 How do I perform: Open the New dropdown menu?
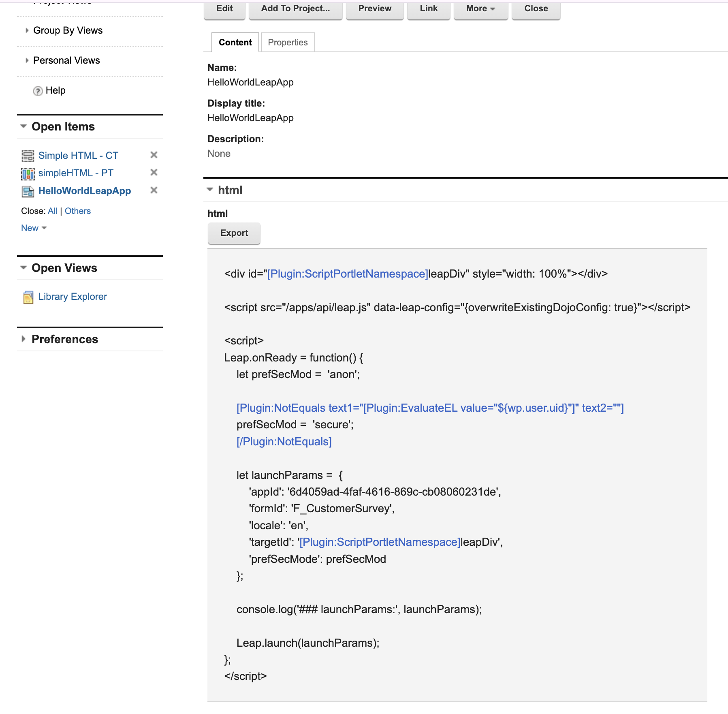click(34, 228)
